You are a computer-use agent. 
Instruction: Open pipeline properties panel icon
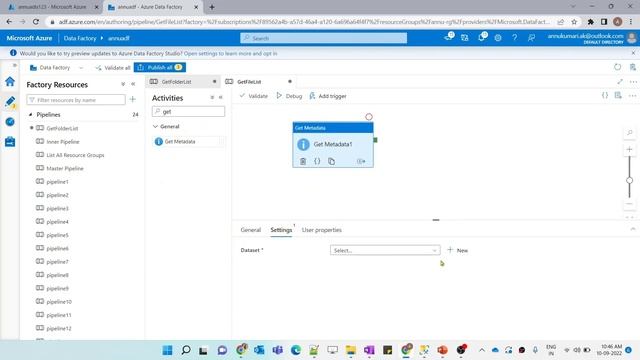point(618,95)
